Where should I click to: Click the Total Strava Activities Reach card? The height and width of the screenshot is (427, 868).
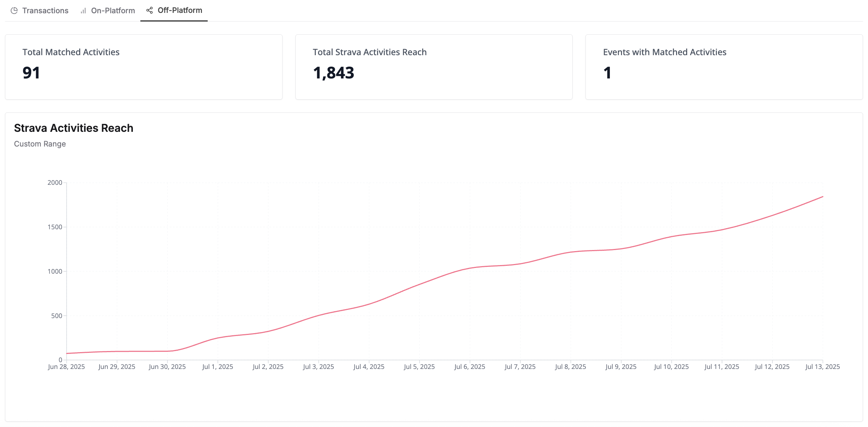click(x=434, y=67)
